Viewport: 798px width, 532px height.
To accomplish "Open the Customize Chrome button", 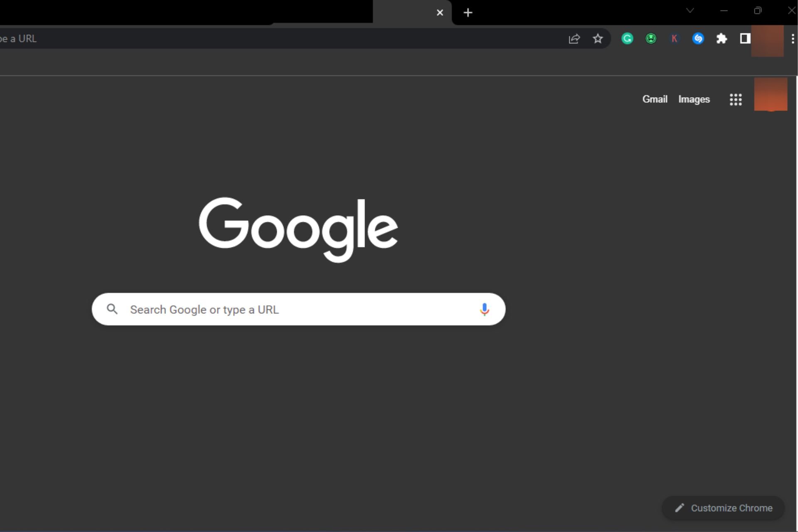I will (x=723, y=507).
